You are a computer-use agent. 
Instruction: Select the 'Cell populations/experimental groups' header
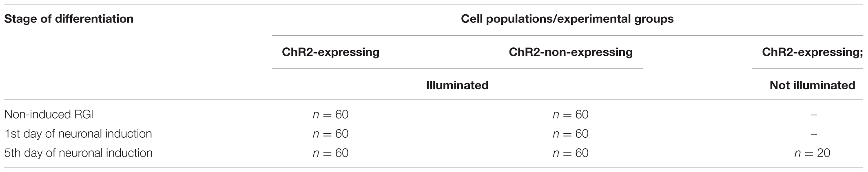[x=567, y=19]
